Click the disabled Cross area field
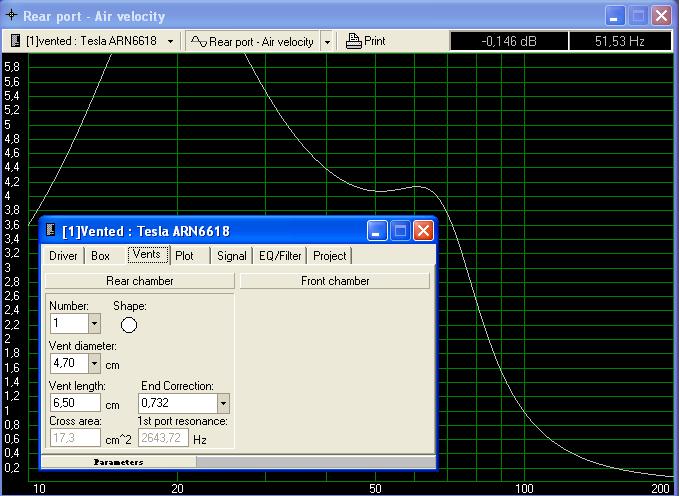The width and height of the screenshot is (679, 496). pos(75,438)
